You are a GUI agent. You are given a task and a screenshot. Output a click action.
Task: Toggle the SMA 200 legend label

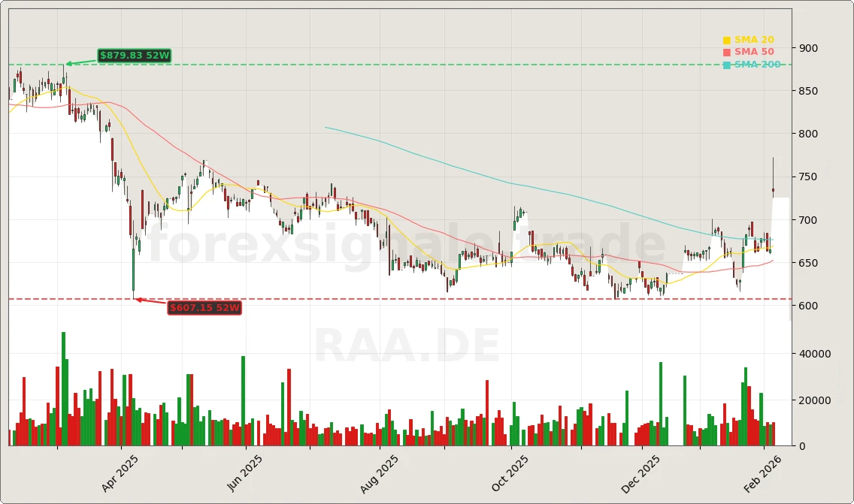(757, 65)
